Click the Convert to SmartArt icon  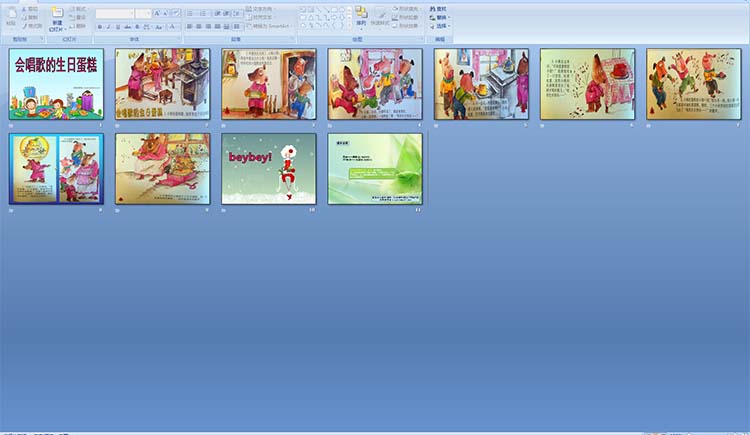269,26
